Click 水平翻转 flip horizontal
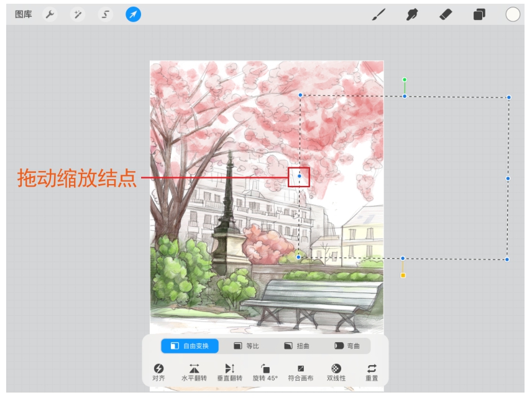The image size is (532, 400). tap(194, 373)
